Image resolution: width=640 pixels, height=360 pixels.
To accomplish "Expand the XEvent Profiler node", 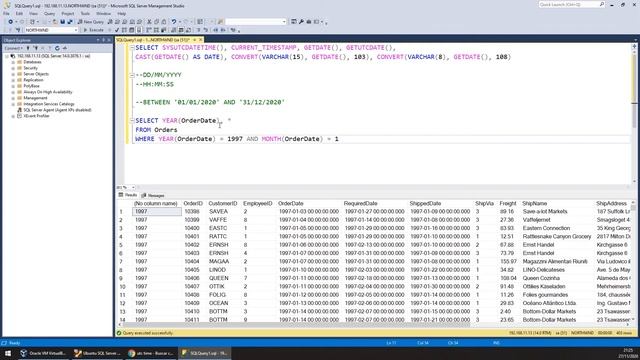I will pyautogui.click(x=13, y=116).
